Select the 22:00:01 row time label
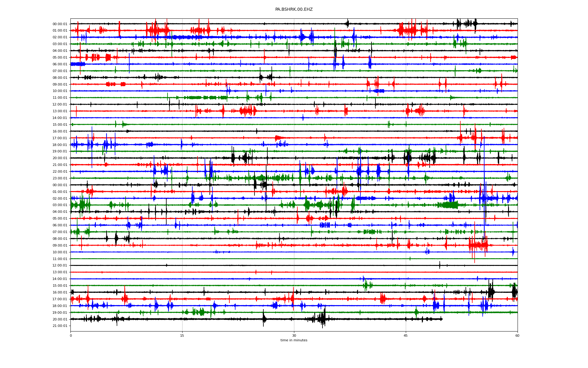 60,171
